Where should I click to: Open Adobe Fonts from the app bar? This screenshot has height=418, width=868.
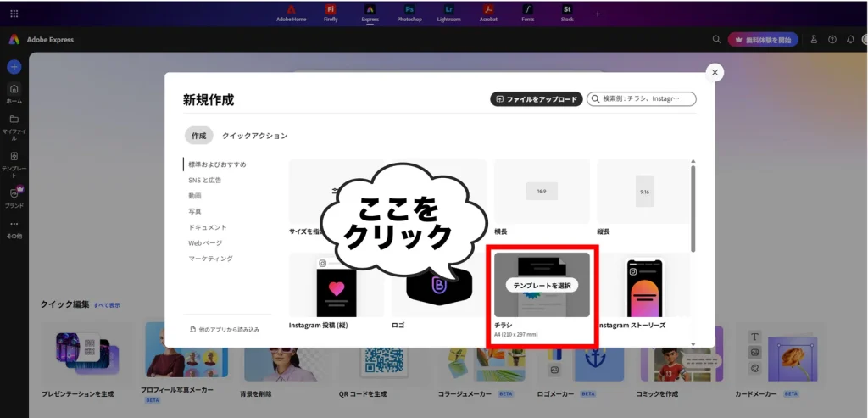(x=528, y=14)
